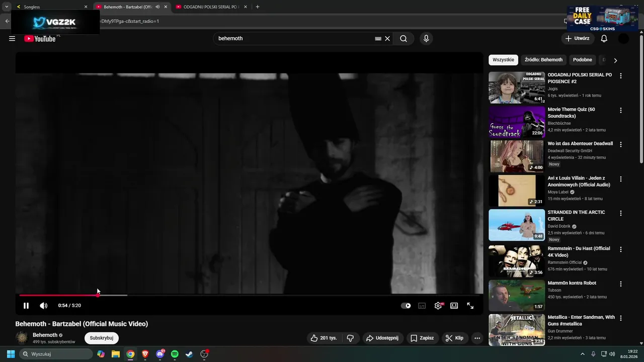
Task: Share the video via Udostępnij
Action: pyautogui.click(x=382, y=338)
